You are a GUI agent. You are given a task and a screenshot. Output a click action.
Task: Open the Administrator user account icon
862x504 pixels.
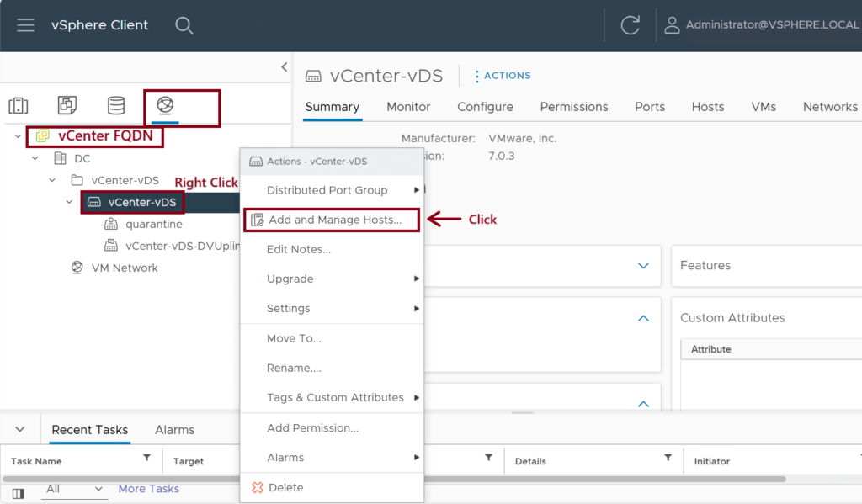(x=672, y=25)
